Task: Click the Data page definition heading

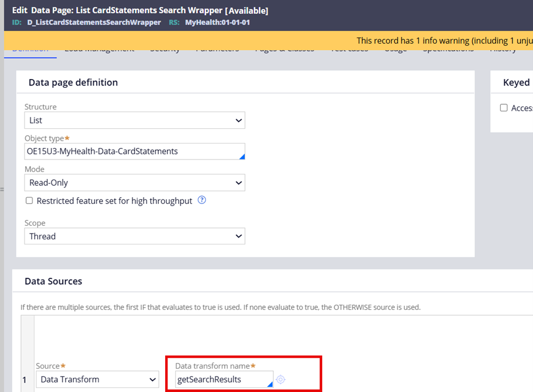Action: click(73, 82)
